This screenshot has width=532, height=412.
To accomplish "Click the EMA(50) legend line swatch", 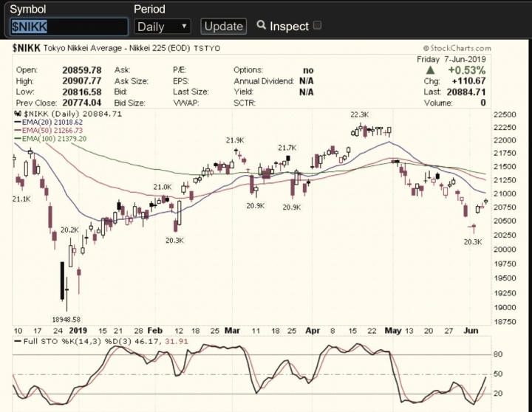I will pos(18,131).
